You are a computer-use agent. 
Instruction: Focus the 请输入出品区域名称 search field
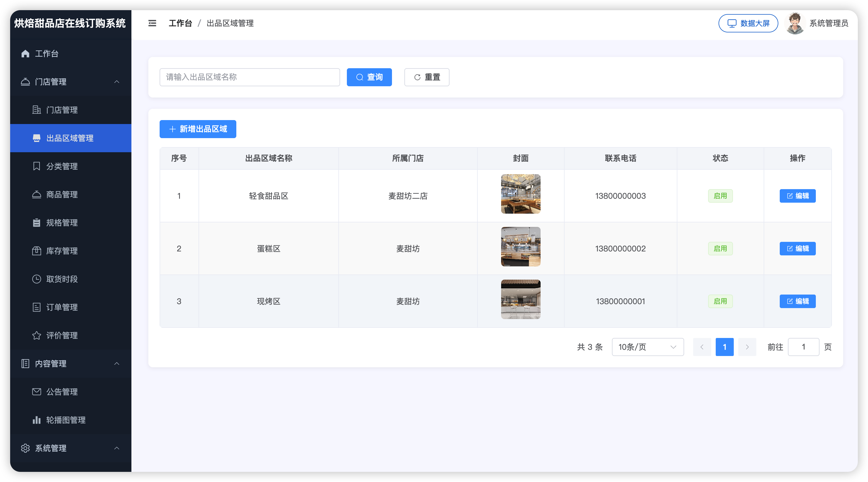point(250,77)
